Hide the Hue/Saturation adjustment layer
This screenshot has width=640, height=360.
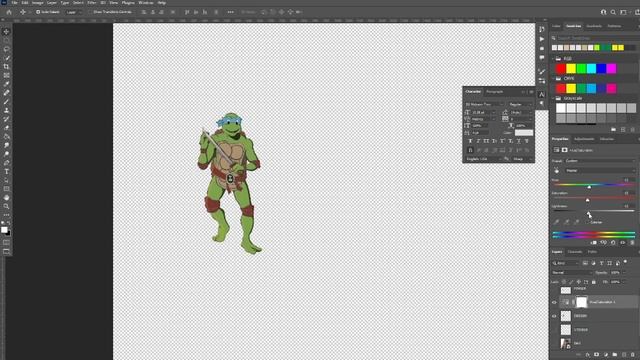(554, 302)
